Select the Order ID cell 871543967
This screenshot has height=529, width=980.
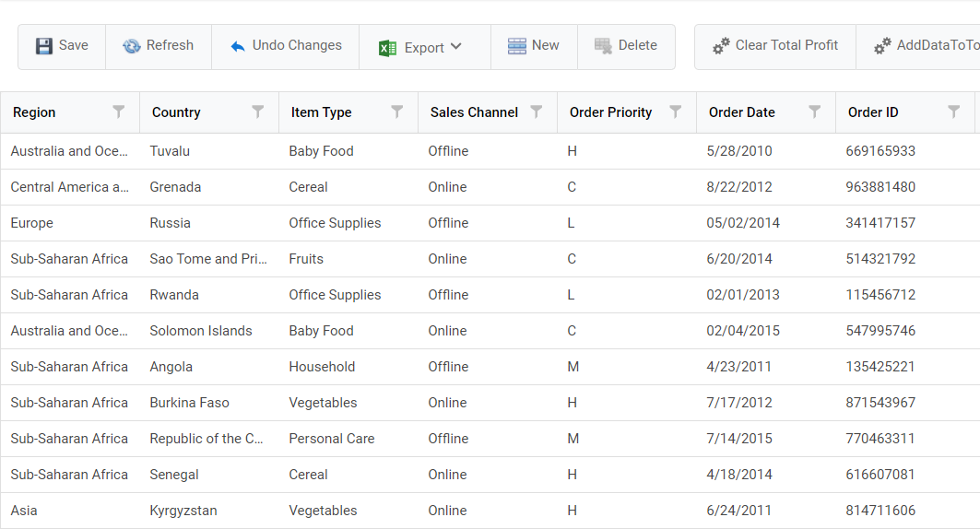(880, 403)
